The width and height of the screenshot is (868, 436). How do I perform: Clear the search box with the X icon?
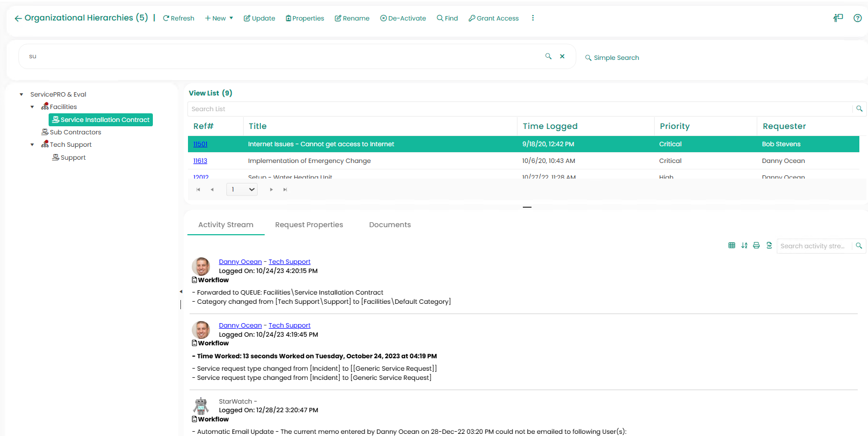pos(562,56)
